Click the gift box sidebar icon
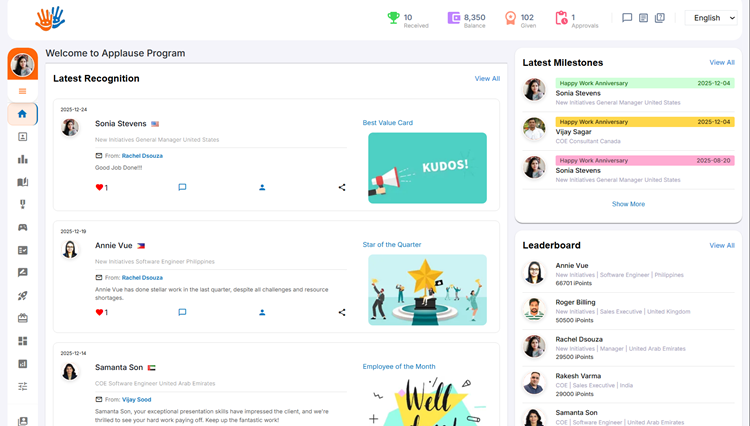 click(22, 318)
